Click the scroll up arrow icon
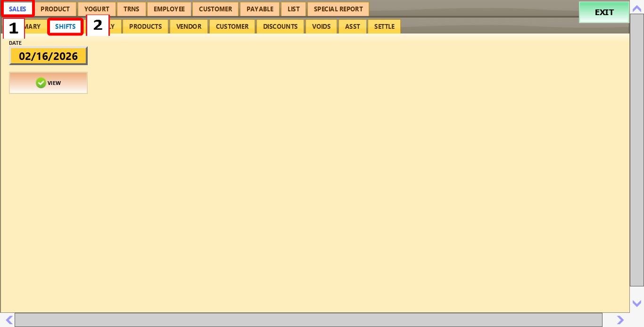644x327 pixels. (636, 8)
